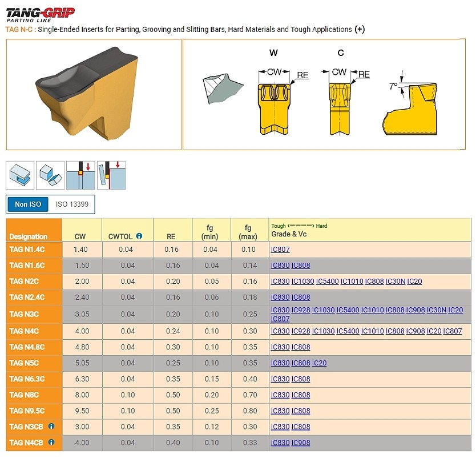The height and width of the screenshot is (458, 476).
Task: Select the TAG N9.5C designation cell
Action: click(x=34, y=411)
